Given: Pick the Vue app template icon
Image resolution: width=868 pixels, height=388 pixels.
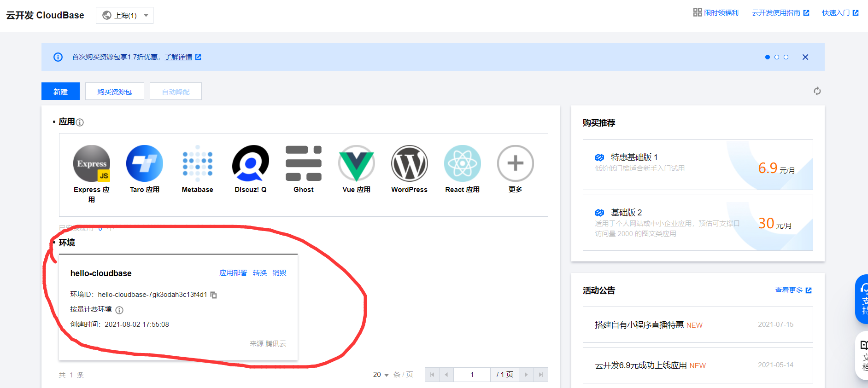Looking at the screenshot, I should [x=357, y=163].
